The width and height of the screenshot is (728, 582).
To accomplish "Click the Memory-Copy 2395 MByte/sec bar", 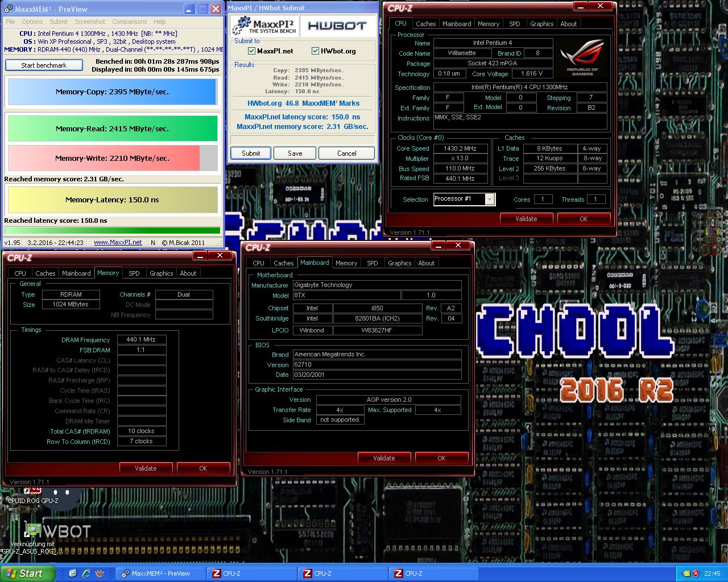I will coord(112,92).
